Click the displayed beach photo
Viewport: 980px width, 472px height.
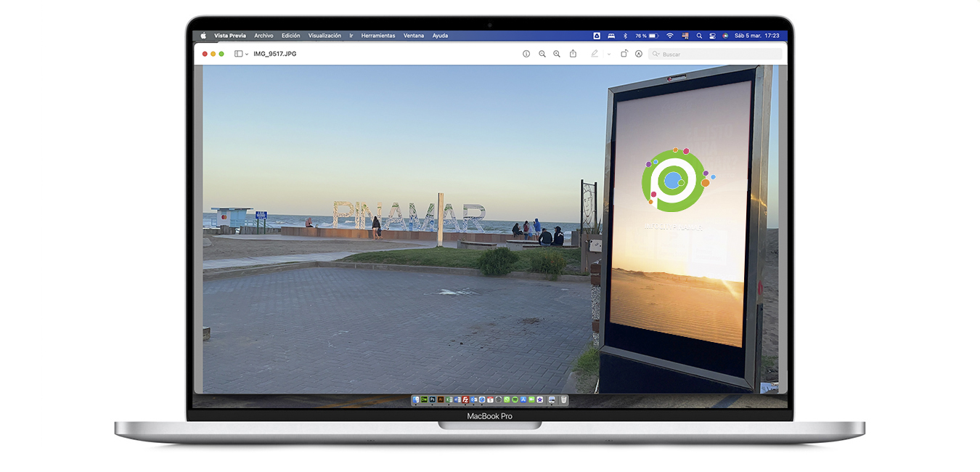click(x=490, y=229)
